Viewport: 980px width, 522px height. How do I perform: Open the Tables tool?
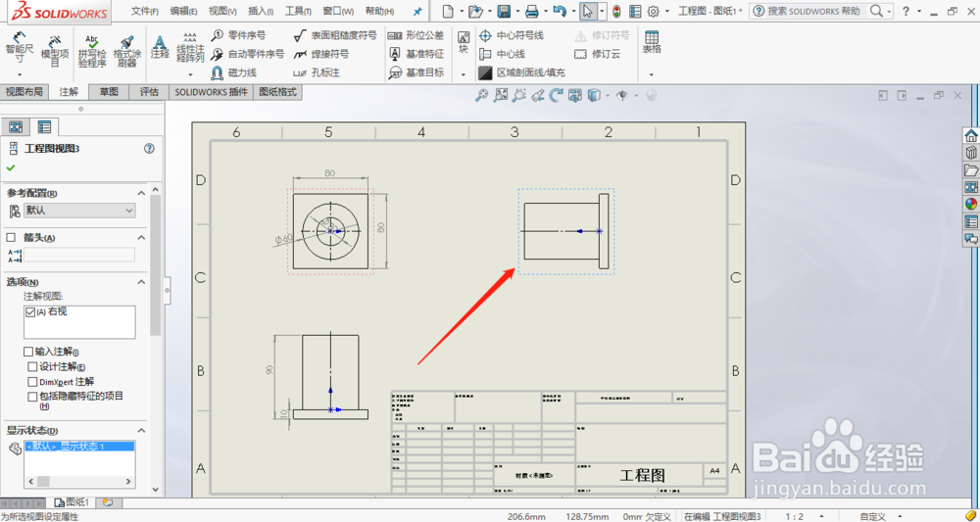(x=652, y=42)
